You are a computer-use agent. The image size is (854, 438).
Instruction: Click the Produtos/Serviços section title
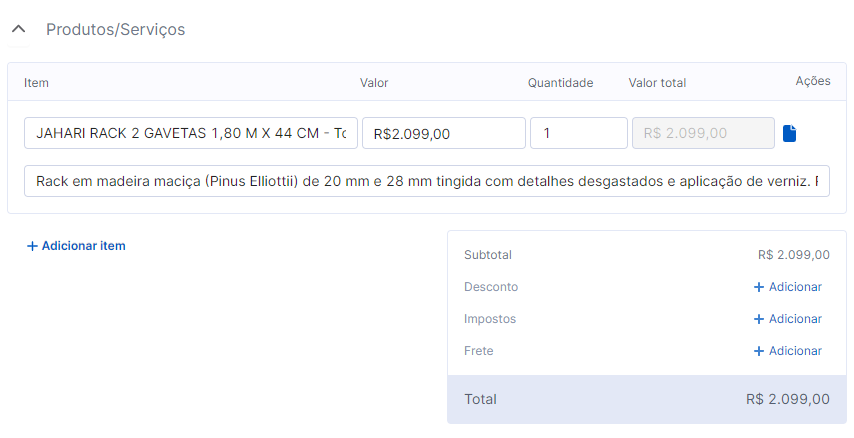[x=115, y=29]
